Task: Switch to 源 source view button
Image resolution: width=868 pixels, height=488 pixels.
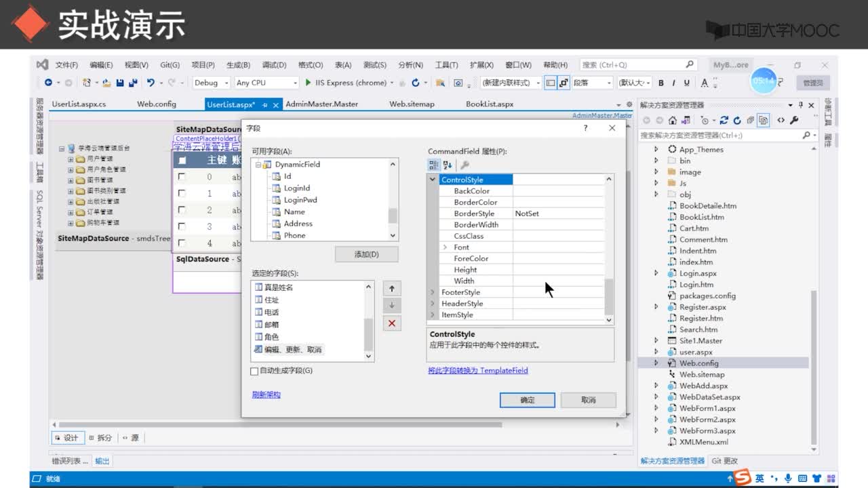Action: coord(131,438)
